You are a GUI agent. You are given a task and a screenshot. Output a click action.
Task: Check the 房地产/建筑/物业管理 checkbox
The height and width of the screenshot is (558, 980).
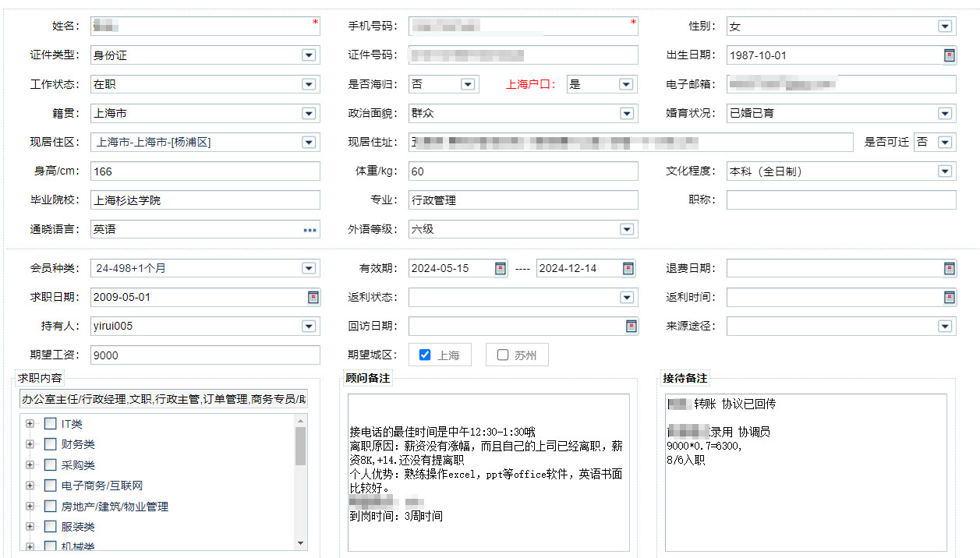click(50, 507)
